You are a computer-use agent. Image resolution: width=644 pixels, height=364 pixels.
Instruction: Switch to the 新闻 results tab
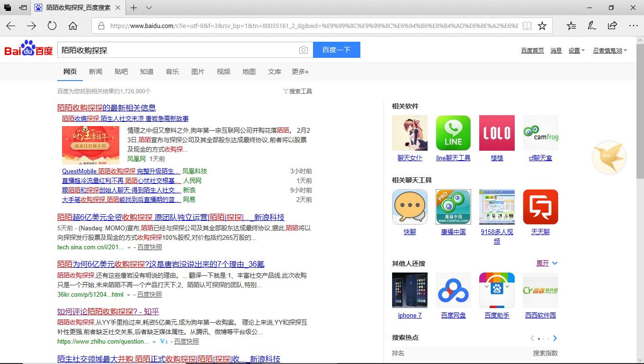(96, 72)
